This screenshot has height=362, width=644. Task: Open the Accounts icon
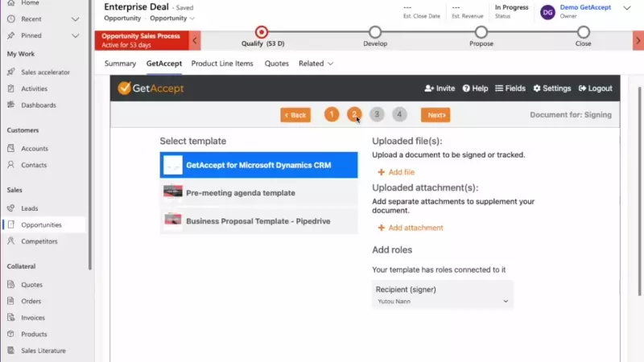[11, 148]
